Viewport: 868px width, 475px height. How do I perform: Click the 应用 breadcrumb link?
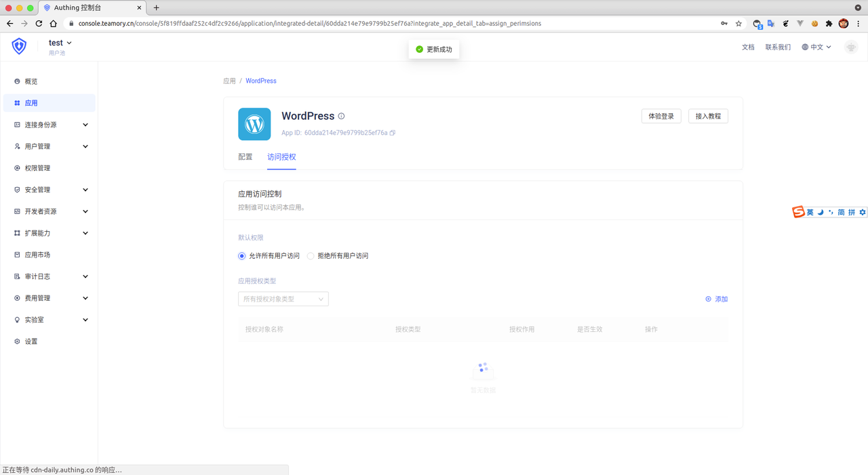tap(229, 81)
